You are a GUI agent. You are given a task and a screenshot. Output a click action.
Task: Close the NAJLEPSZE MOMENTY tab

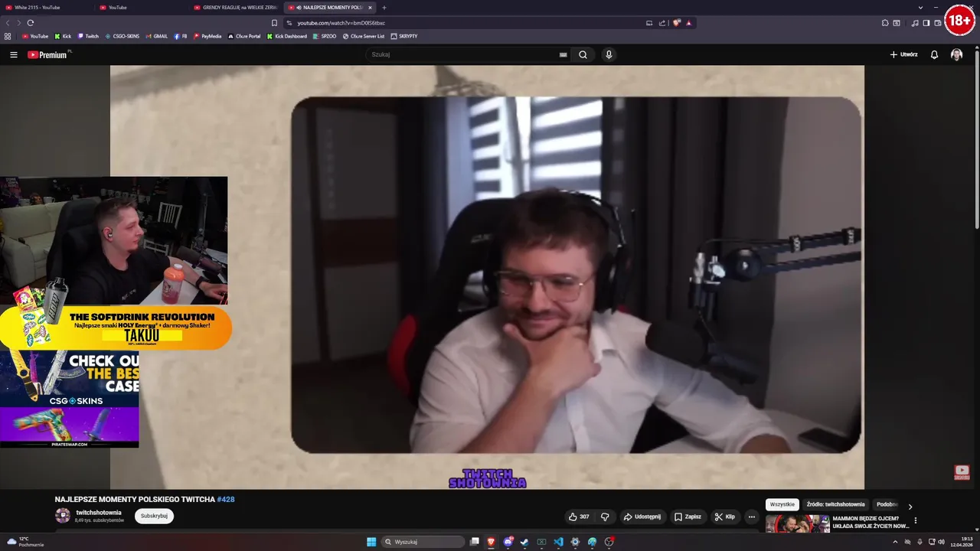click(370, 8)
